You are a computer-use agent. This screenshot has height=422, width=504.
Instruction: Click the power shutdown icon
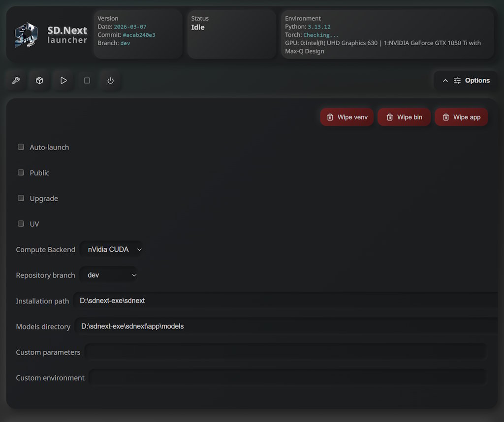(x=110, y=80)
